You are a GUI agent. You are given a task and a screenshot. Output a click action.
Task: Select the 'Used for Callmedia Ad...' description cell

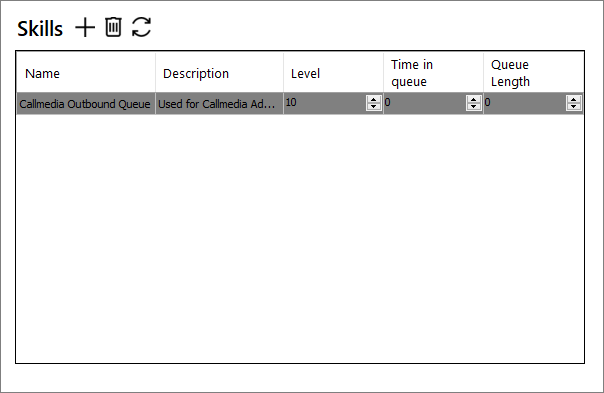click(220, 104)
